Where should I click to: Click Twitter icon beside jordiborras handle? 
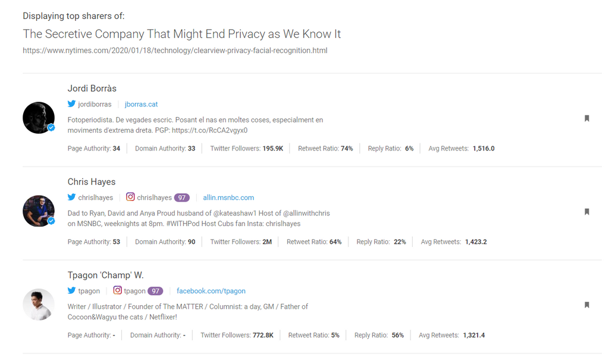71,104
